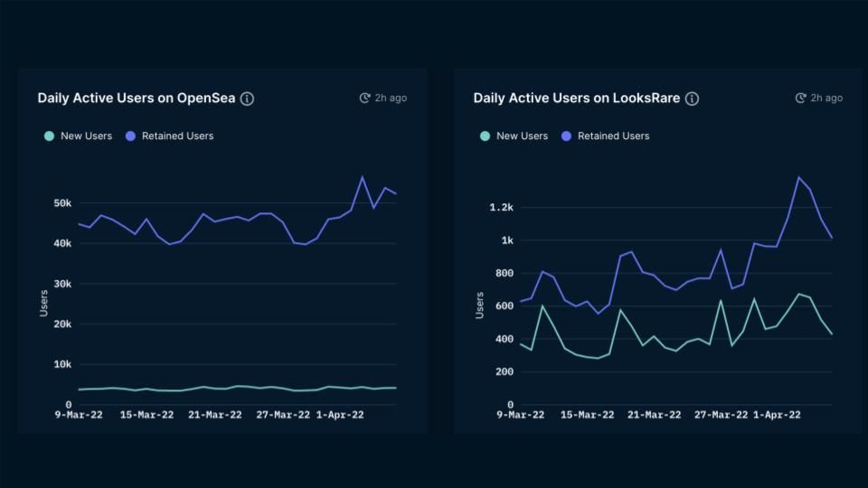This screenshot has height=488, width=868.
Task: Click the refresh clock icon on the OpenSea chart
Action: 364,98
